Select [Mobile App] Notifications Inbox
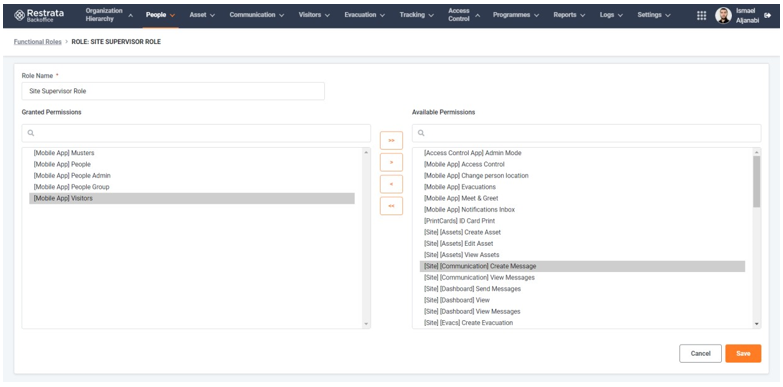 pos(582,210)
